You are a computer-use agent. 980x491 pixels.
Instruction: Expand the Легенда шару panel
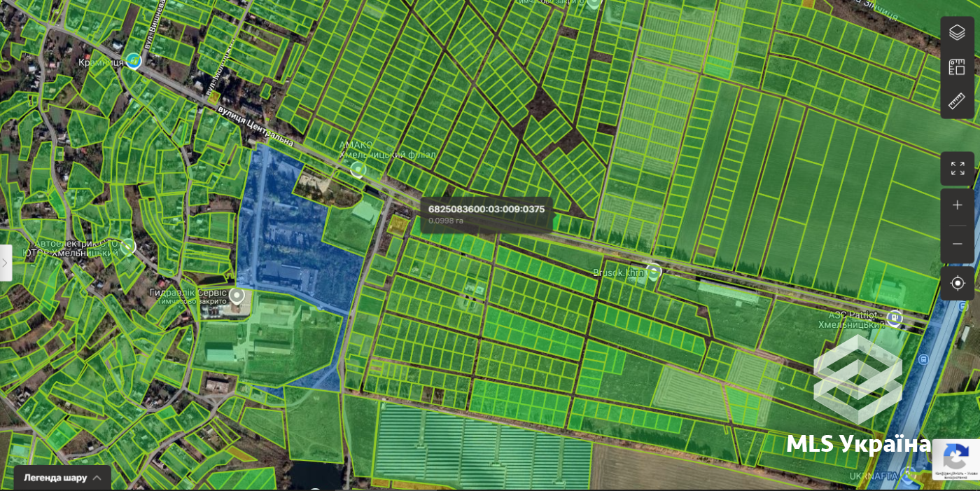coord(62,478)
